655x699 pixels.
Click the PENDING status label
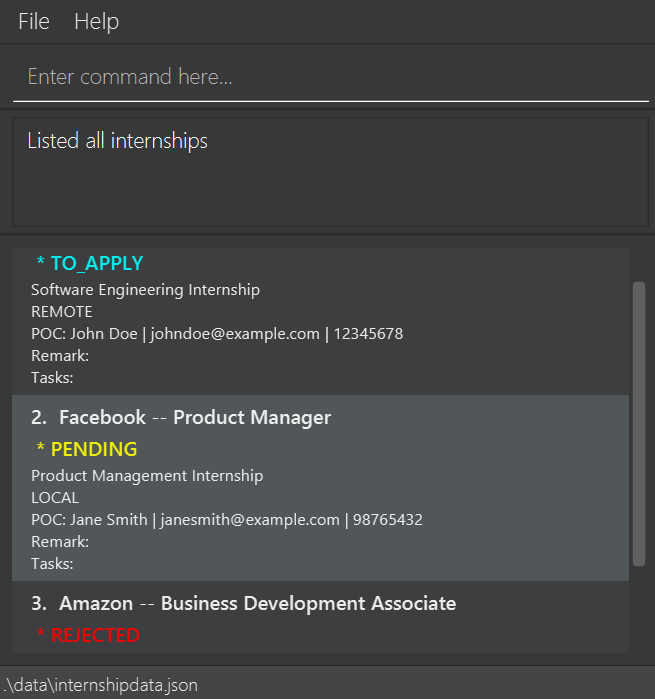click(93, 449)
